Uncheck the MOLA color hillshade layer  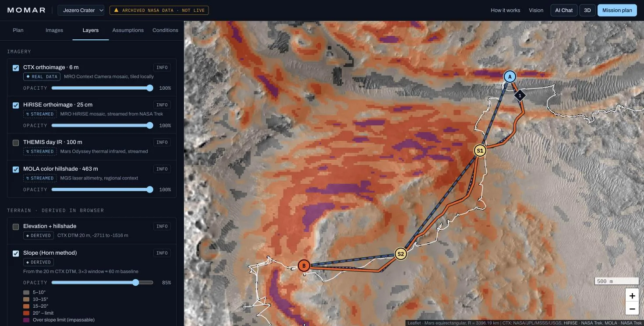16,169
